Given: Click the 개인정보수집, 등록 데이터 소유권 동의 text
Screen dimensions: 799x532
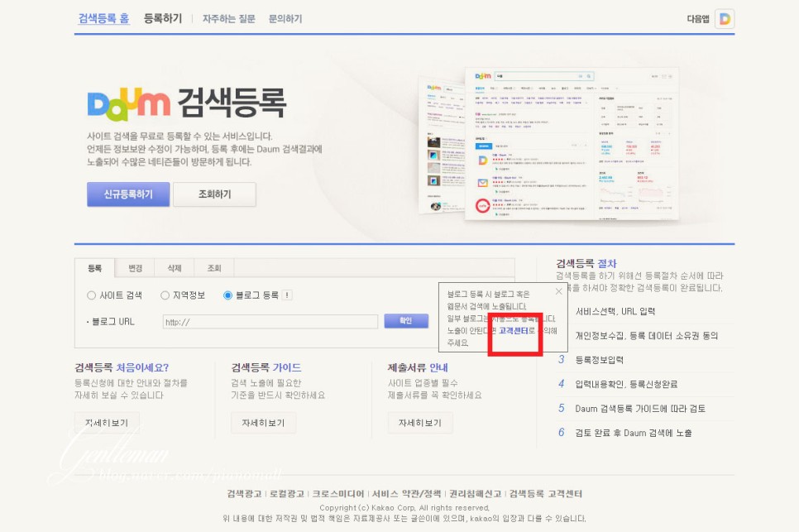Looking at the screenshot, I should tap(647, 336).
